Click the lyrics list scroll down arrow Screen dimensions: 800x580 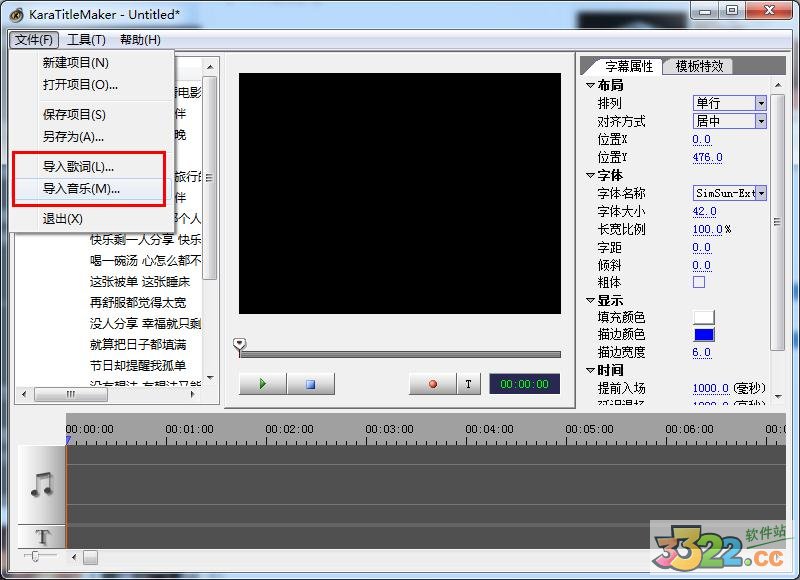[210, 378]
